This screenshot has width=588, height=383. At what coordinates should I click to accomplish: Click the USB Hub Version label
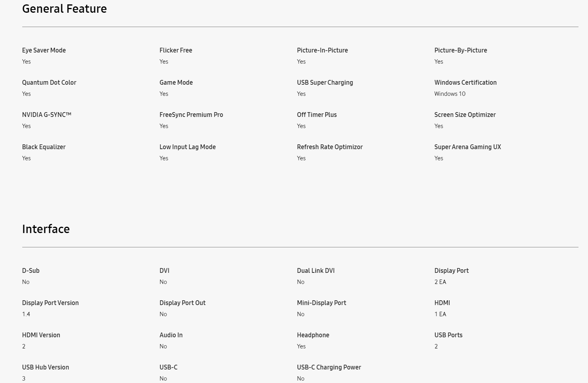[x=46, y=367]
